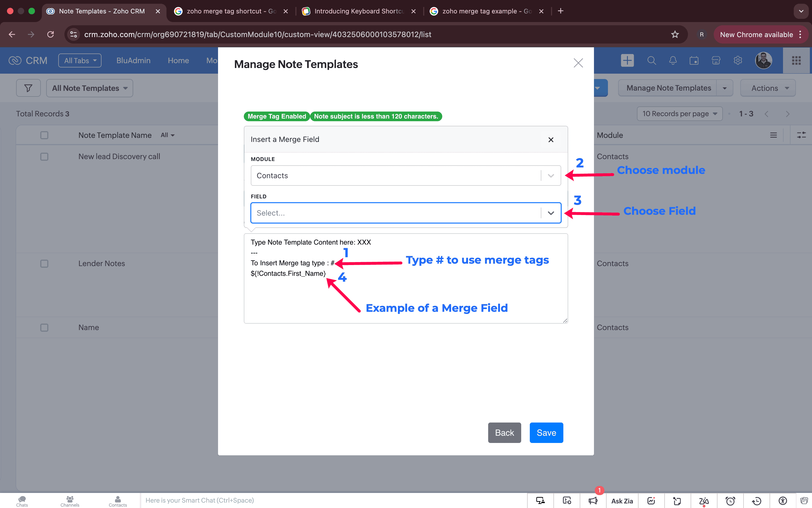The image size is (812, 508).
Task: Open the 10 Records per page dropdown
Action: [x=679, y=113]
